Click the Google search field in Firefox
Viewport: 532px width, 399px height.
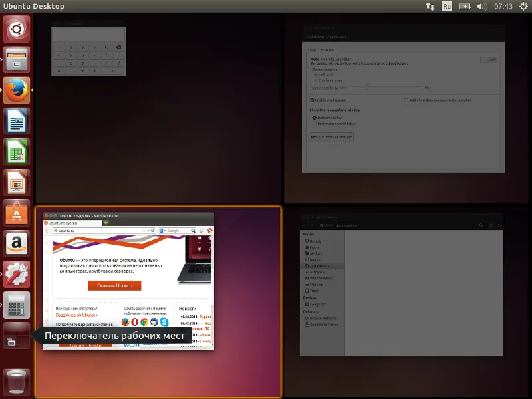click(x=178, y=231)
